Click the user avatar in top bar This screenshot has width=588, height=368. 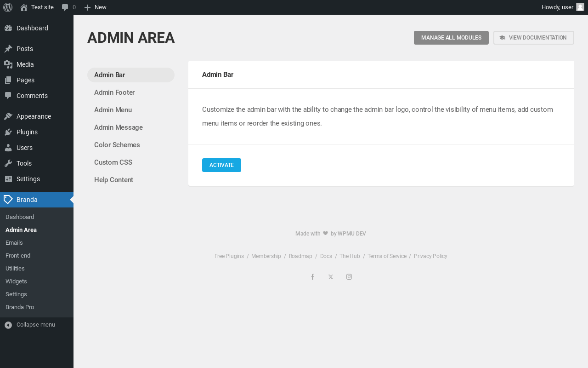(x=580, y=7)
